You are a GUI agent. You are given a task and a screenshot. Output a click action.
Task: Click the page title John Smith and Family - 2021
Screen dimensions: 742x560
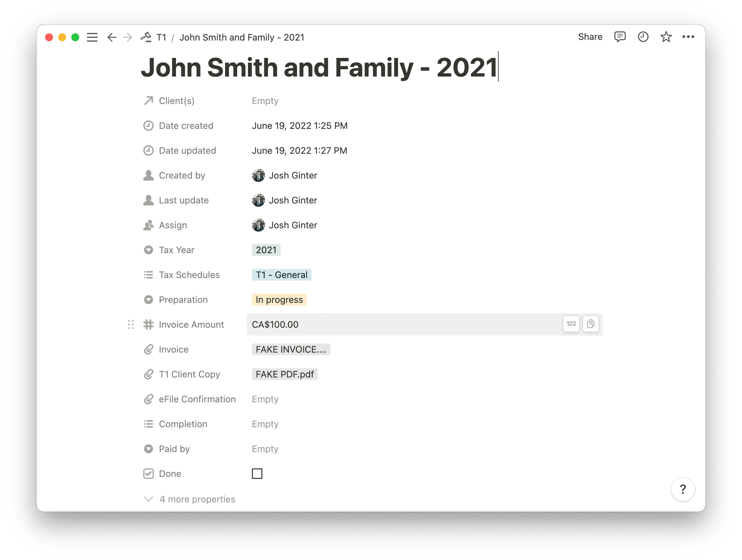point(319,67)
